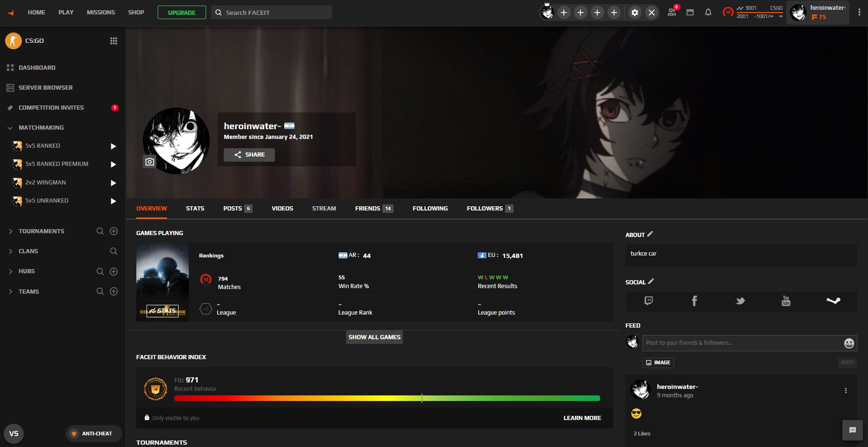Open the calendar window icon in top bar
Image resolution: width=868 pixels, height=447 pixels.
[690, 13]
